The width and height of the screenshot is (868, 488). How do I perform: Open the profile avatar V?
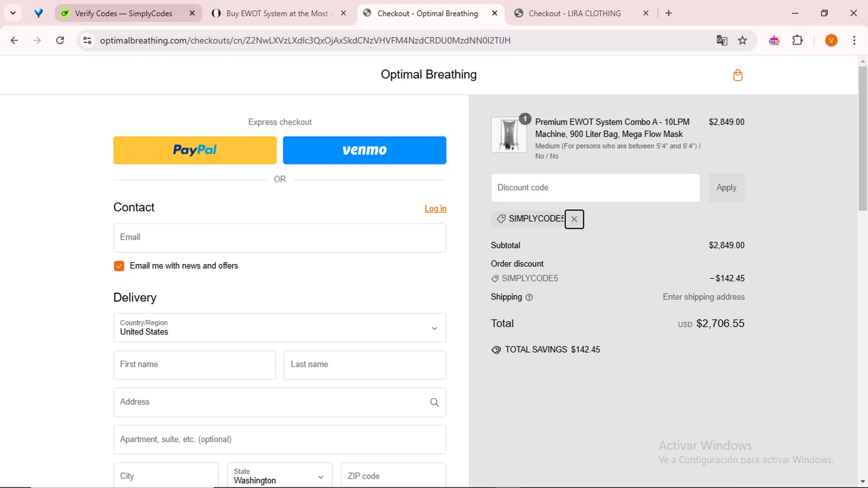coord(831,41)
